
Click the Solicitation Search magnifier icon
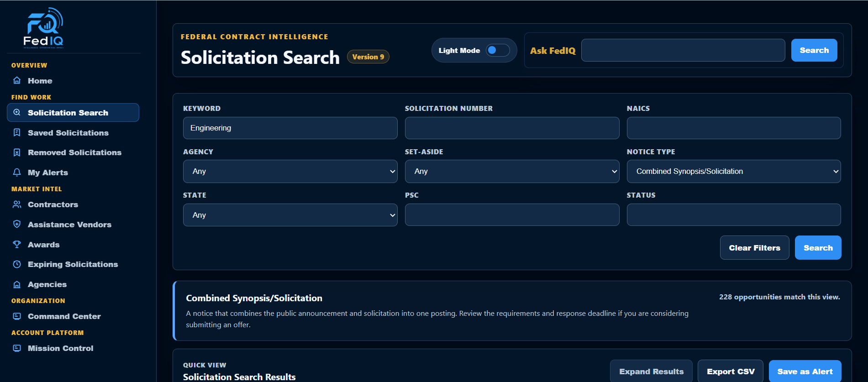click(17, 113)
